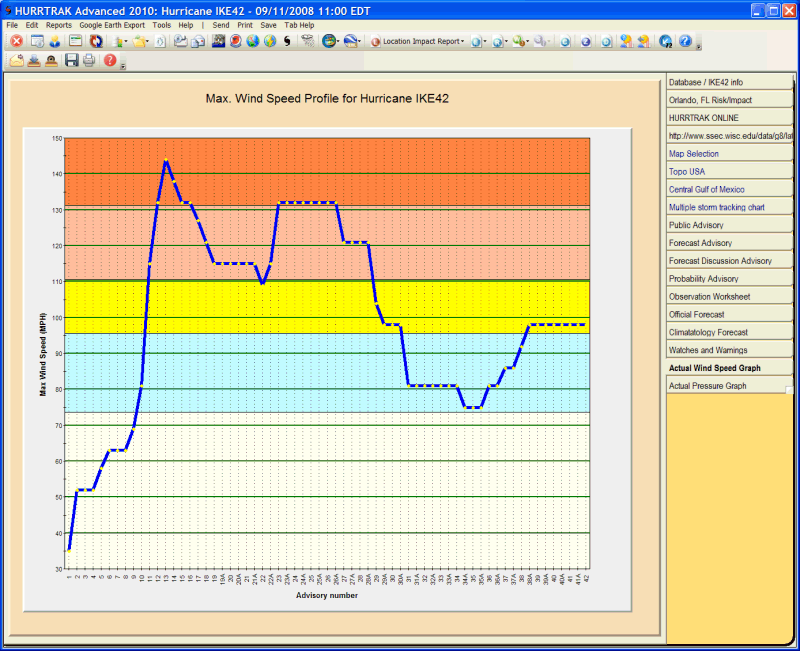
Task: Expand the yellow folder dropdown arrow
Action: tap(149, 42)
